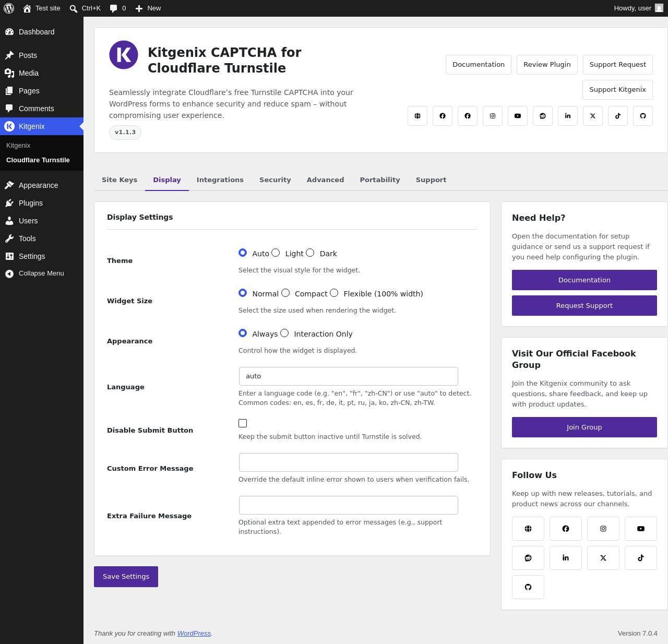Open Settings in the sidebar

tap(42, 256)
